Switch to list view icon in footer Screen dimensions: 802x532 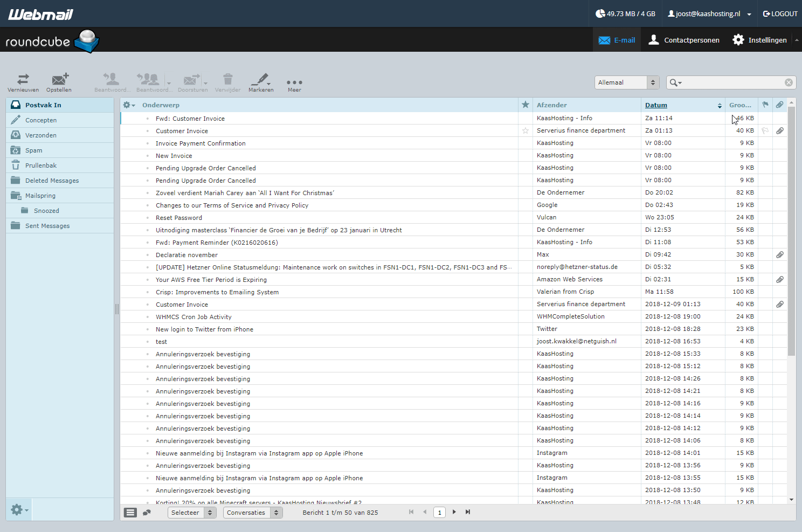[x=130, y=513]
